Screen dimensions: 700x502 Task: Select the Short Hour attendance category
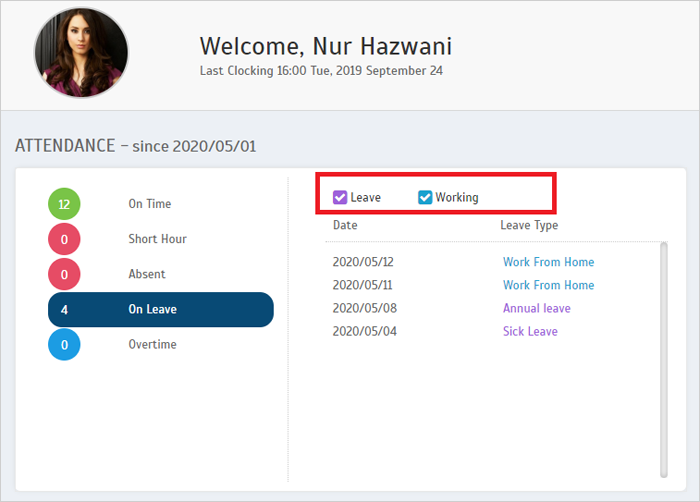(157, 239)
